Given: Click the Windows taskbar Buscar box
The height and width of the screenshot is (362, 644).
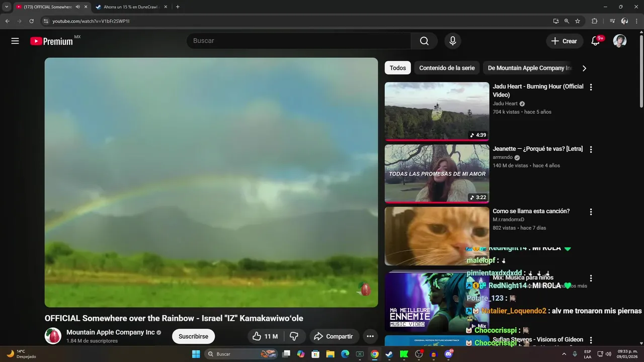Looking at the screenshot, I should 241,354.
